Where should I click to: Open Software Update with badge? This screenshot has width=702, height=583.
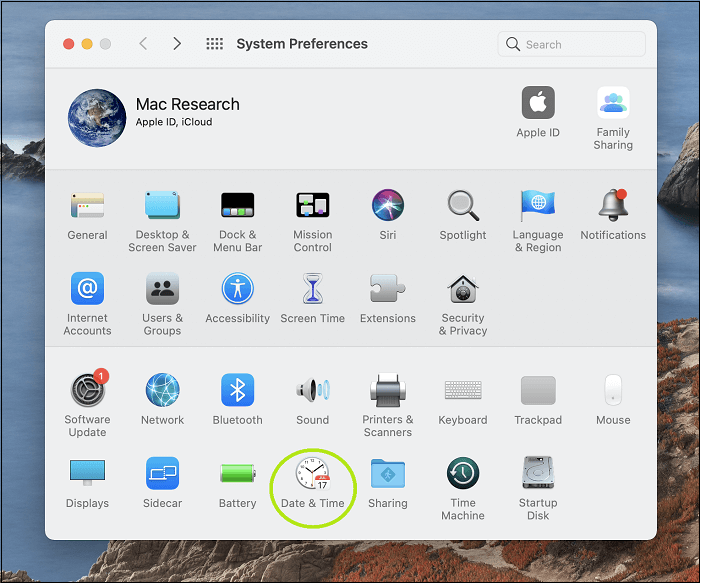coord(87,390)
